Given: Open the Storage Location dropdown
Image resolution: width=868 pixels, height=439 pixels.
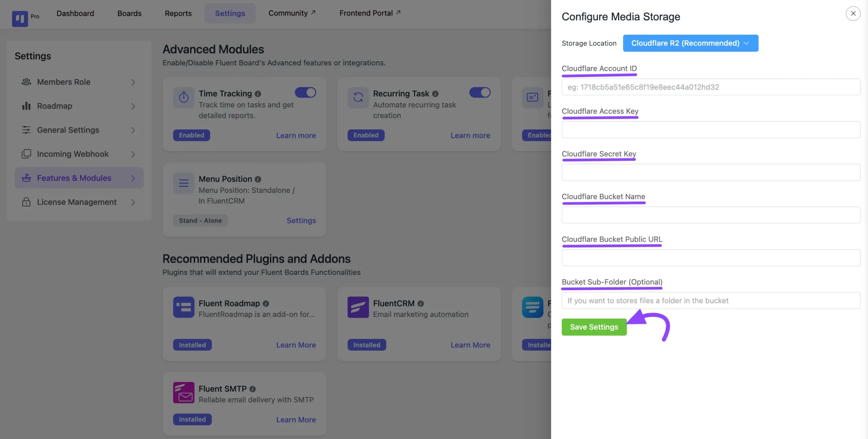Looking at the screenshot, I should [690, 43].
